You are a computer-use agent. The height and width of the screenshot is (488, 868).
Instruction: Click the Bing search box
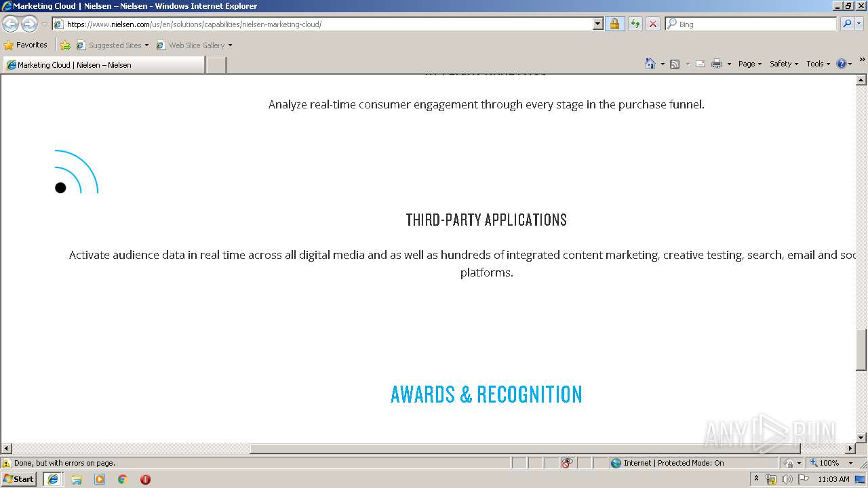click(751, 24)
